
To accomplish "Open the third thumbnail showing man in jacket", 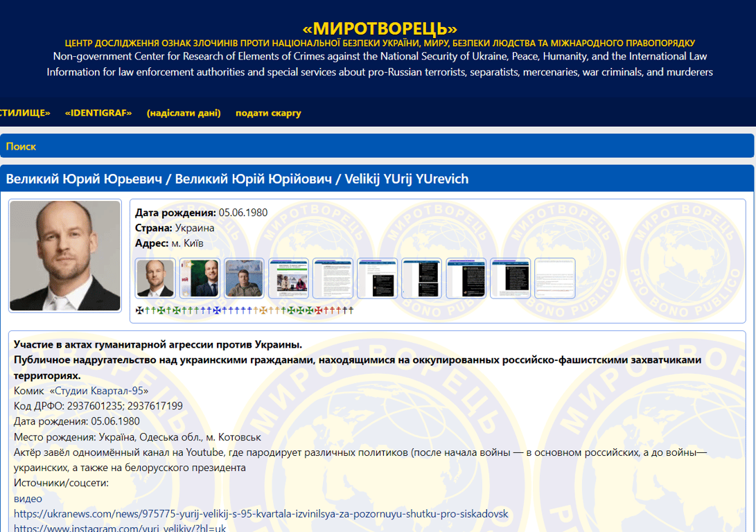I will 244,278.
